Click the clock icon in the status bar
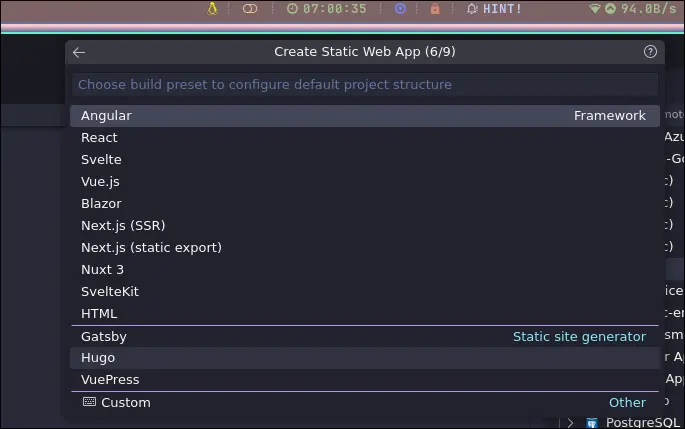685x429 pixels. coord(292,9)
